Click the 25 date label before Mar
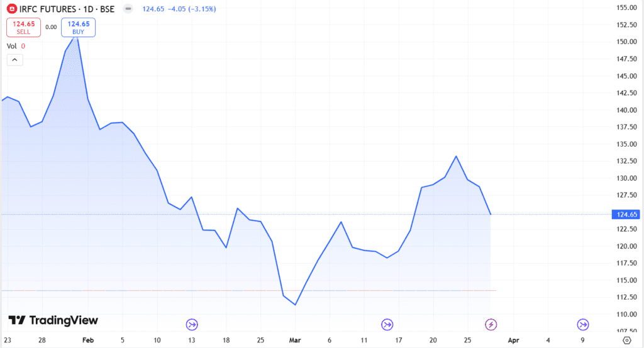Image resolution: width=644 pixels, height=348 pixels. [260, 340]
